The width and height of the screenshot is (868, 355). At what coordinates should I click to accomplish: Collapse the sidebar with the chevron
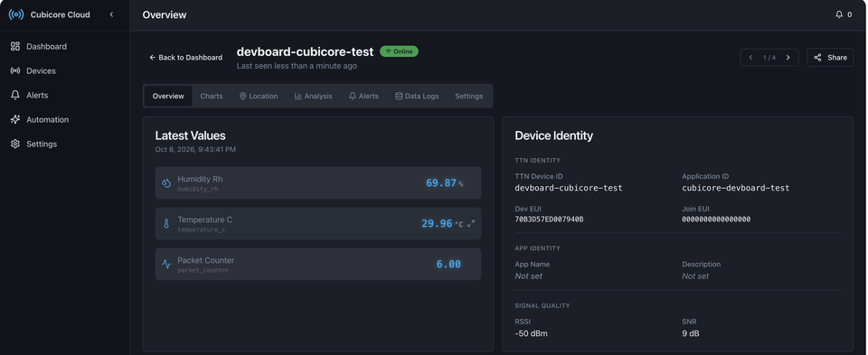(111, 14)
